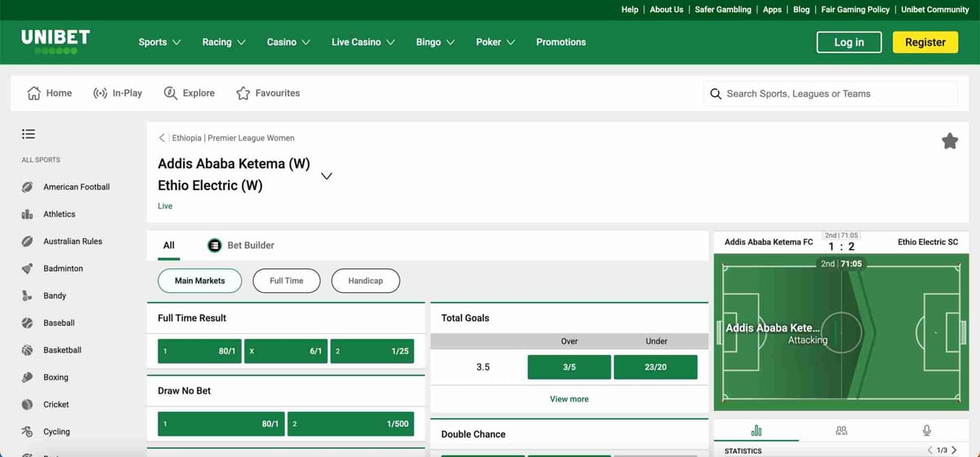Expand the Bingo menu dropdown
Viewport: 980px width, 457px height.
pos(435,42)
